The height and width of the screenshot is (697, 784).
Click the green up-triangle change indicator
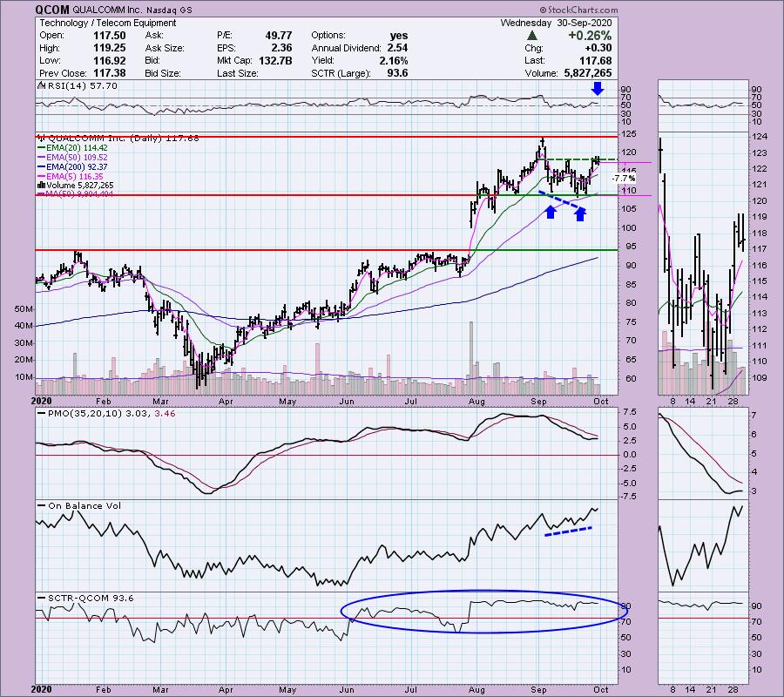coord(532,36)
